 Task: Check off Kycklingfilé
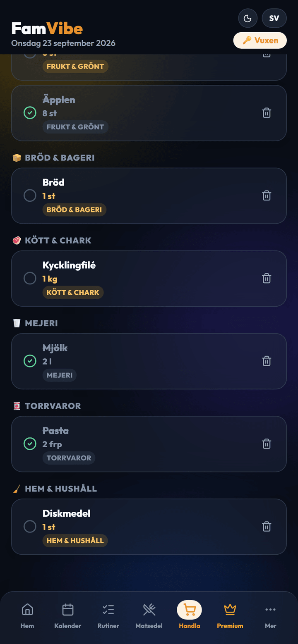pos(30,278)
